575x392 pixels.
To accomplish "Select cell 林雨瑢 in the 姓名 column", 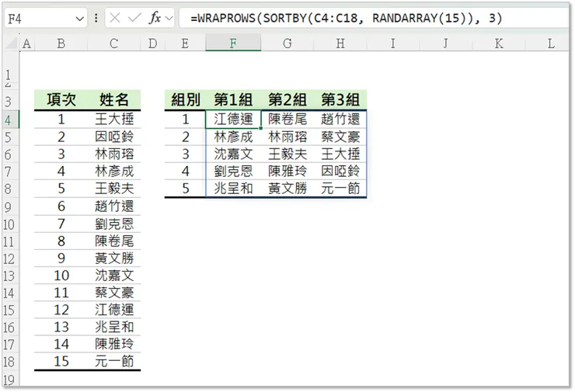I will [114, 154].
